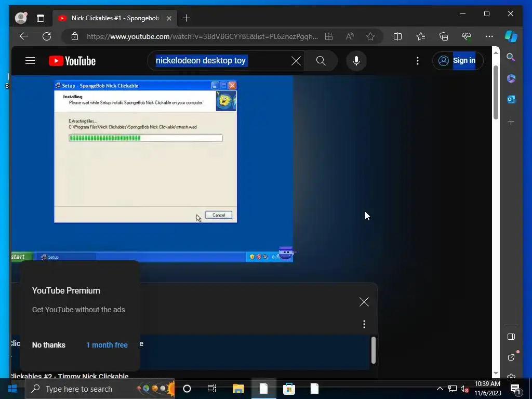Select the Nick Clickables #1 tab
This screenshot has height=399, width=532.
click(x=115, y=18)
